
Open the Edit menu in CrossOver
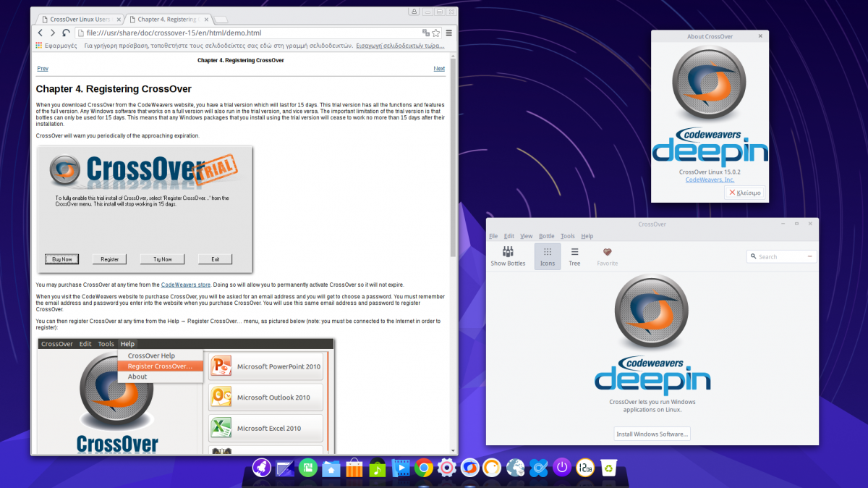click(509, 236)
